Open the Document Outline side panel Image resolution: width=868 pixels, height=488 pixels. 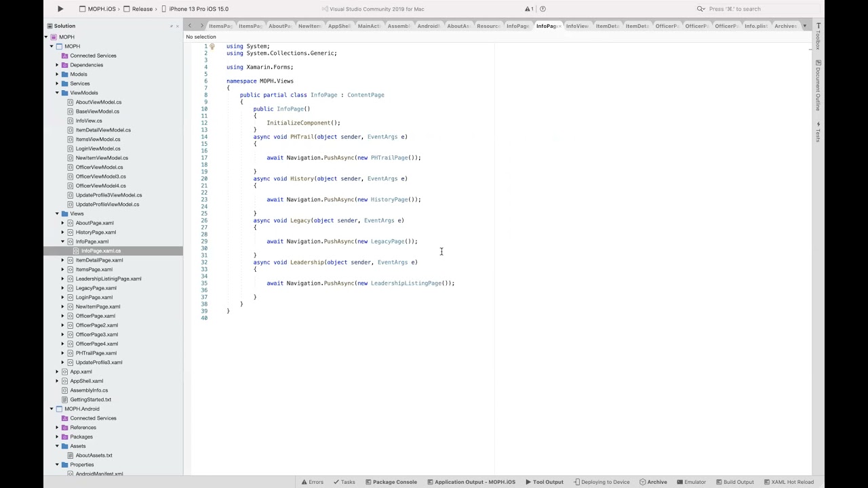pyautogui.click(x=818, y=85)
